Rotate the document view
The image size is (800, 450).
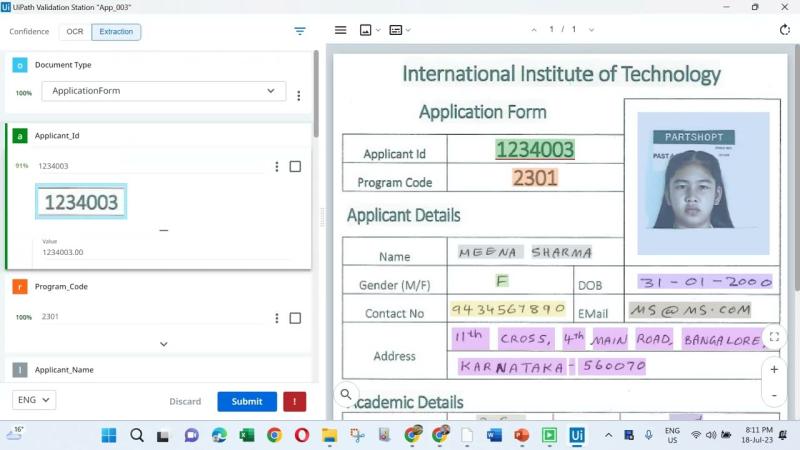tap(785, 30)
